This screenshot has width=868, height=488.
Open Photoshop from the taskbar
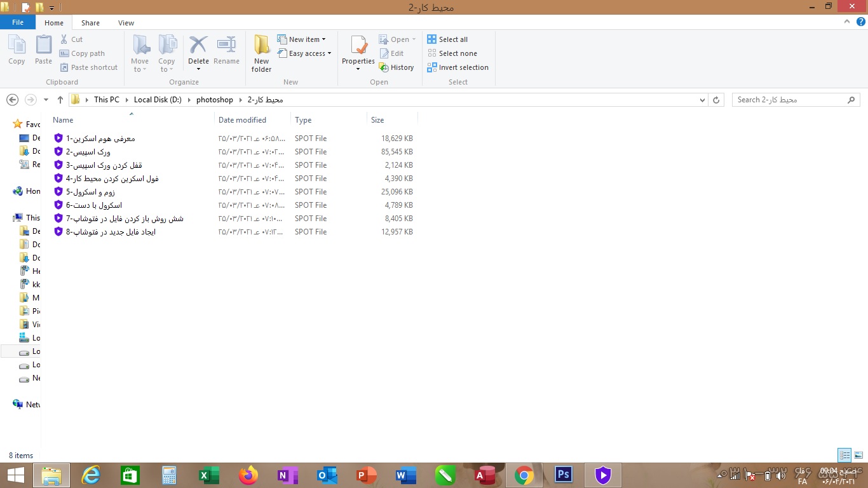563,475
